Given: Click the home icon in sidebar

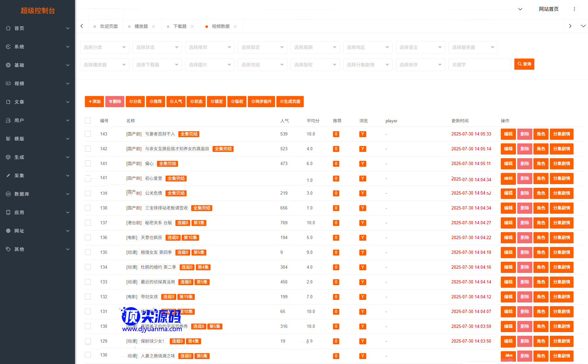Looking at the screenshot, I should coord(8,28).
